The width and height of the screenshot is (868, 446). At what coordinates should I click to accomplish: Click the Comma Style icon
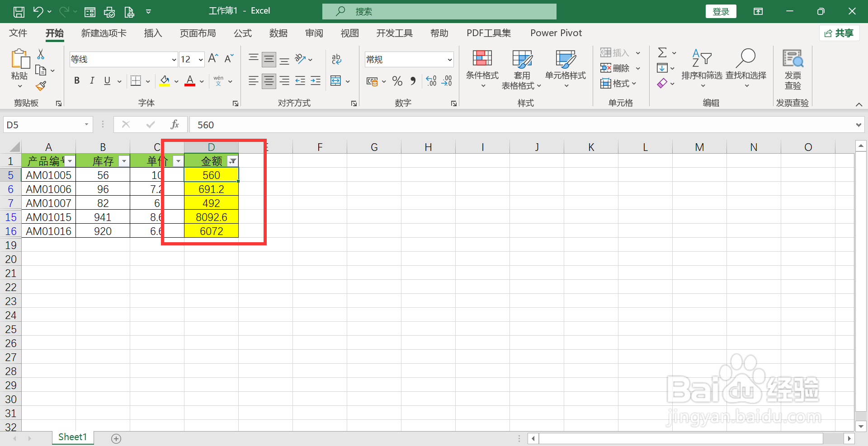point(413,81)
